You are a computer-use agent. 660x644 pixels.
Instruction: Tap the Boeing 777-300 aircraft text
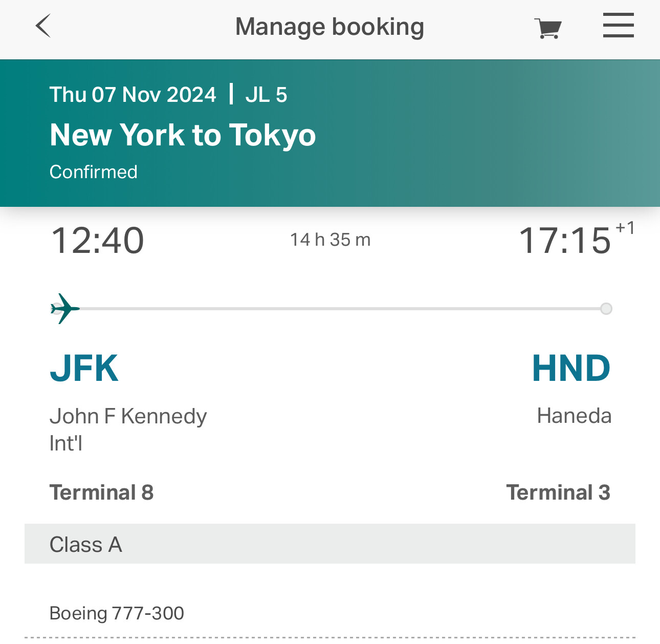coord(117,613)
